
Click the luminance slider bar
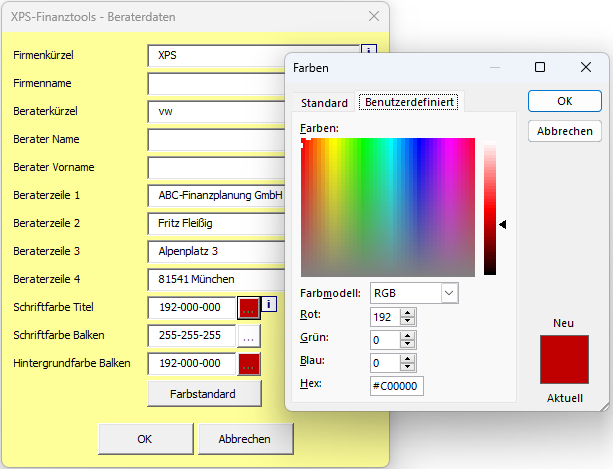coord(490,208)
